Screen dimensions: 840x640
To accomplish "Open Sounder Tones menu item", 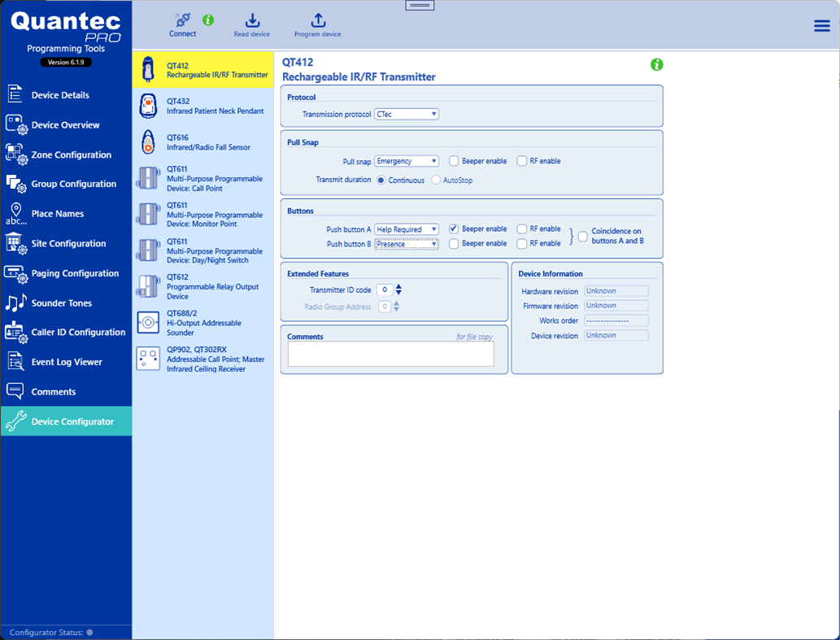I will 66,303.
